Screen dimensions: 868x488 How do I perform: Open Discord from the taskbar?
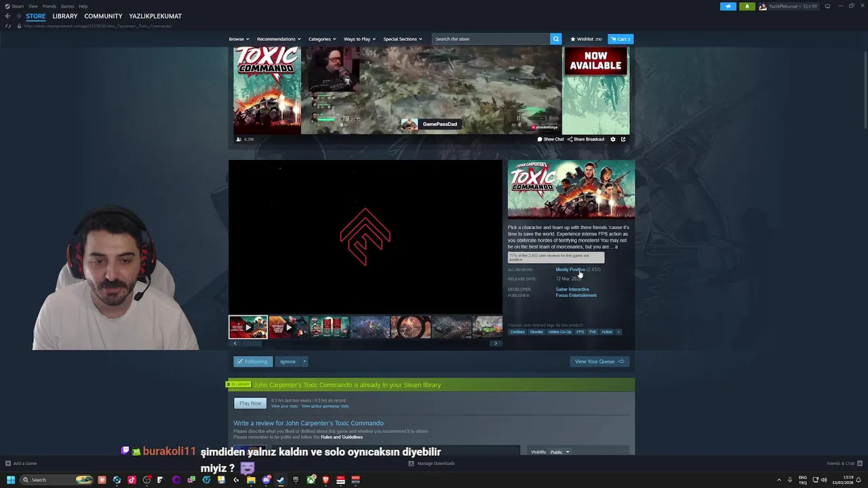[x=267, y=480]
